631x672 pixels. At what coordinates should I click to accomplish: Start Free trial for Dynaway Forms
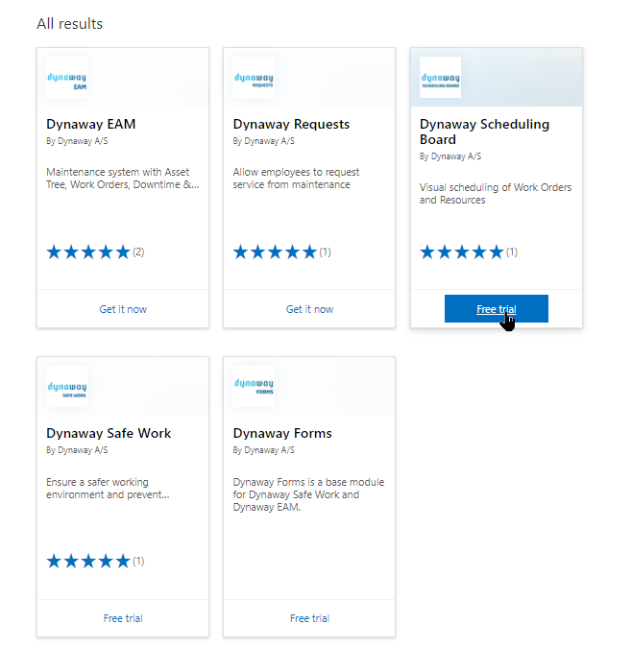click(309, 618)
